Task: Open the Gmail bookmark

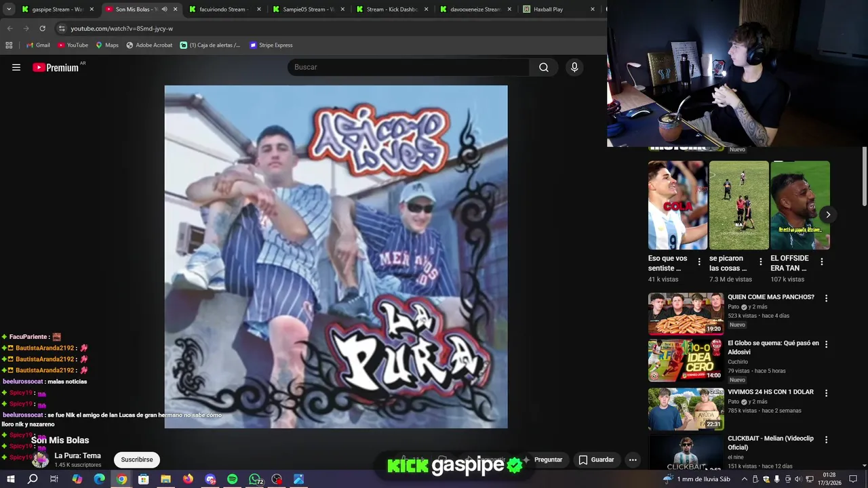Action: (x=38, y=45)
